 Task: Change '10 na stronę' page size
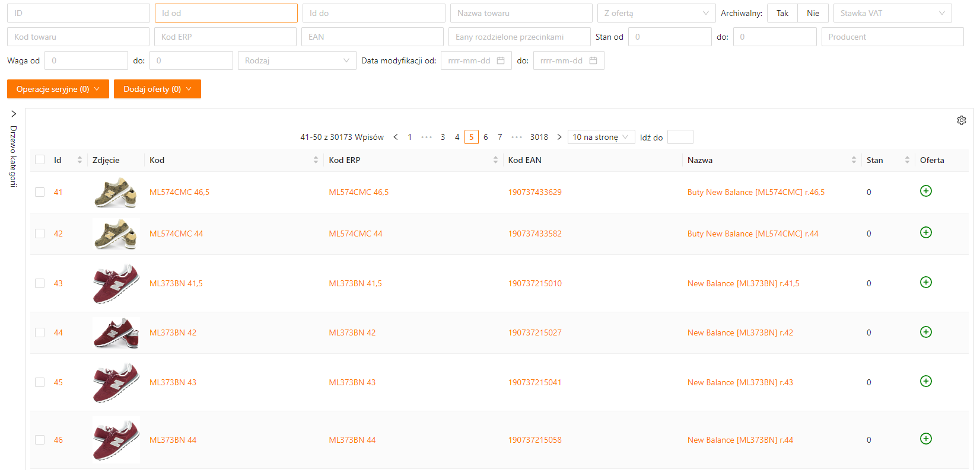[600, 137]
